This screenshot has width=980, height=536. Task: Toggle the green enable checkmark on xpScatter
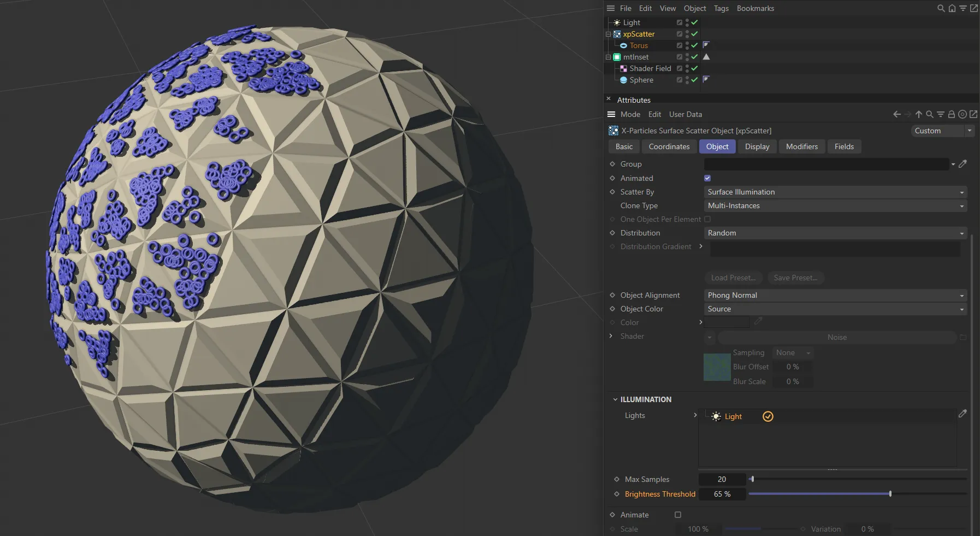click(x=694, y=34)
